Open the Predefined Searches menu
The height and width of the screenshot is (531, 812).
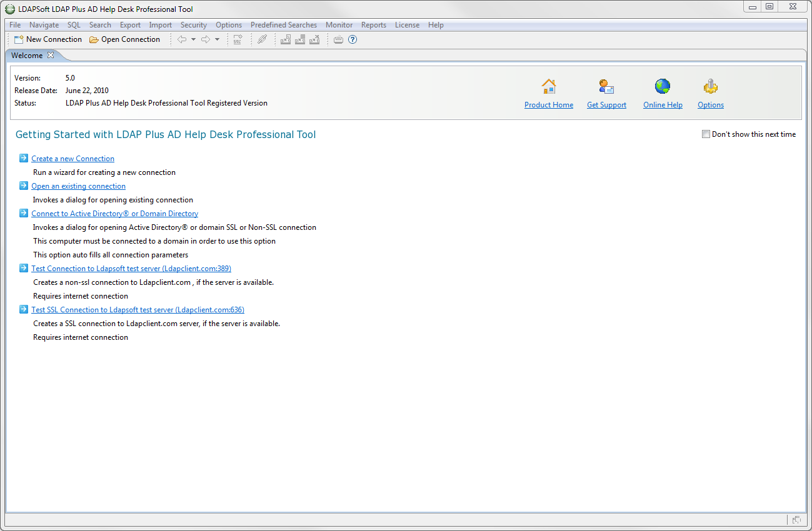[283, 25]
